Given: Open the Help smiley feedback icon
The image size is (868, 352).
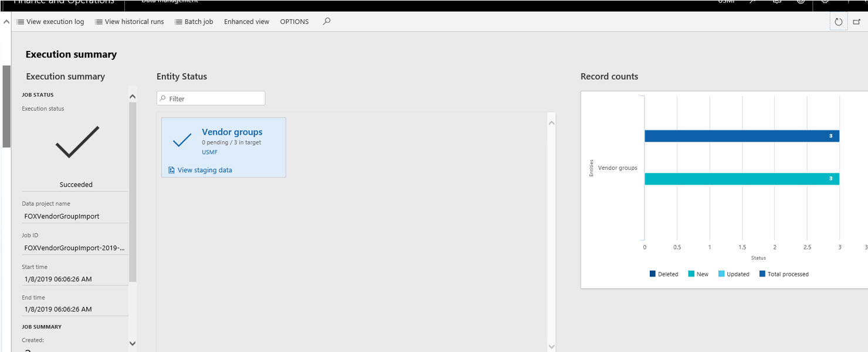Looking at the screenshot, I should pyautogui.click(x=801, y=3).
